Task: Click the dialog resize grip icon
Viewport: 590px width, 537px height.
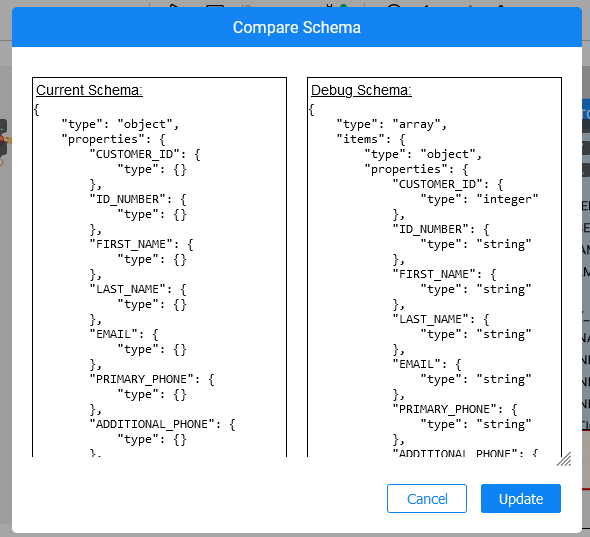Action: coord(564,459)
